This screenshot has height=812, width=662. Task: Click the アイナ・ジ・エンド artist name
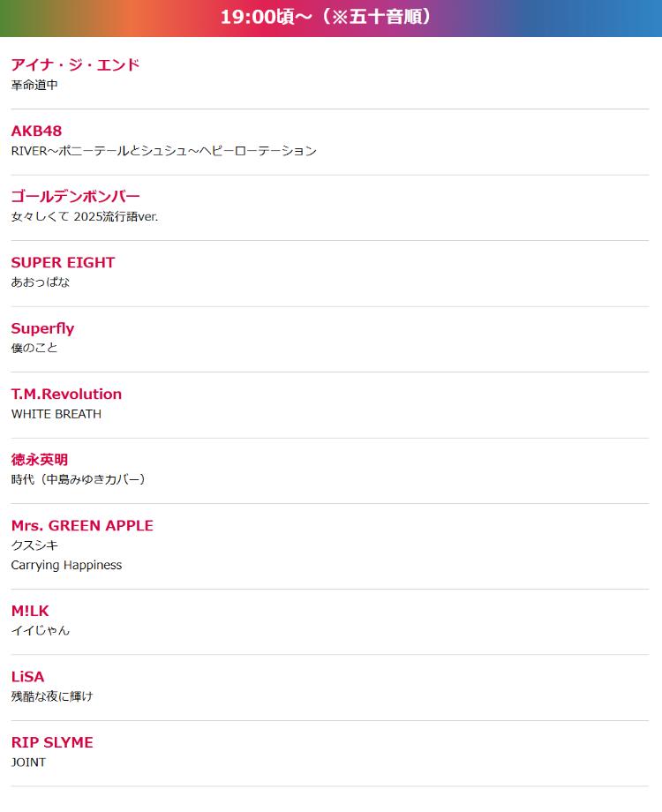point(75,64)
